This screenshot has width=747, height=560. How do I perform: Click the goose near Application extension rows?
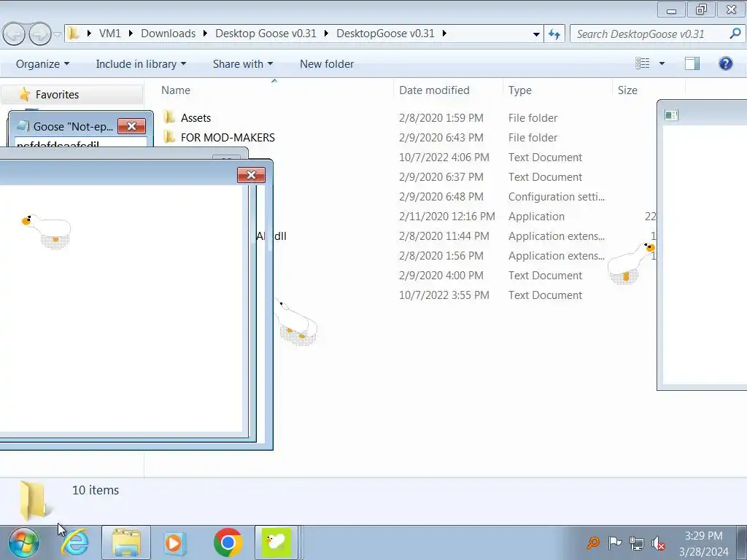point(632,263)
